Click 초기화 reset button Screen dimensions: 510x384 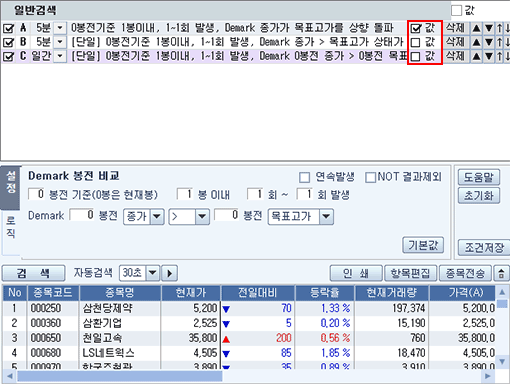pyautogui.click(x=479, y=196)
